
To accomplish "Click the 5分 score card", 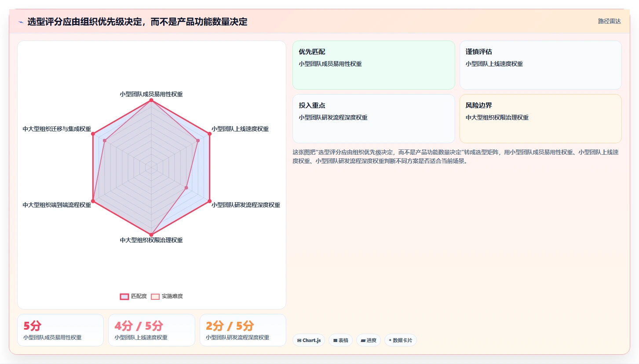I will tap(60, 330).
